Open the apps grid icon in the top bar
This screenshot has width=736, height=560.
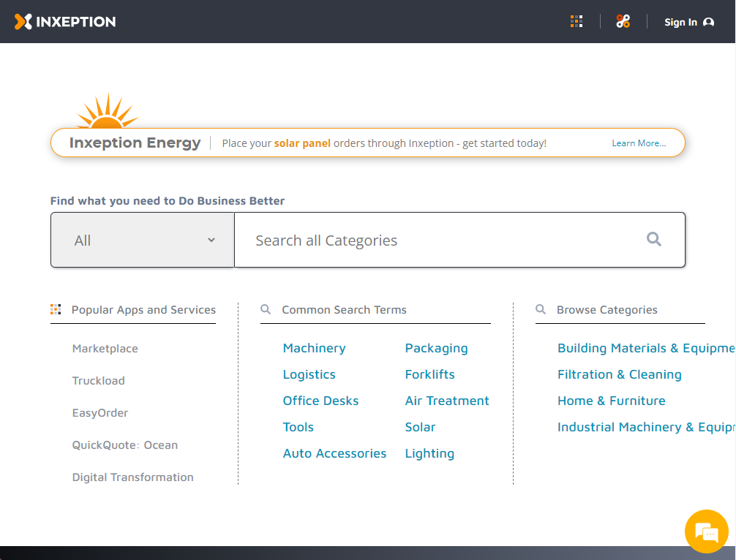tap(576, 21)
